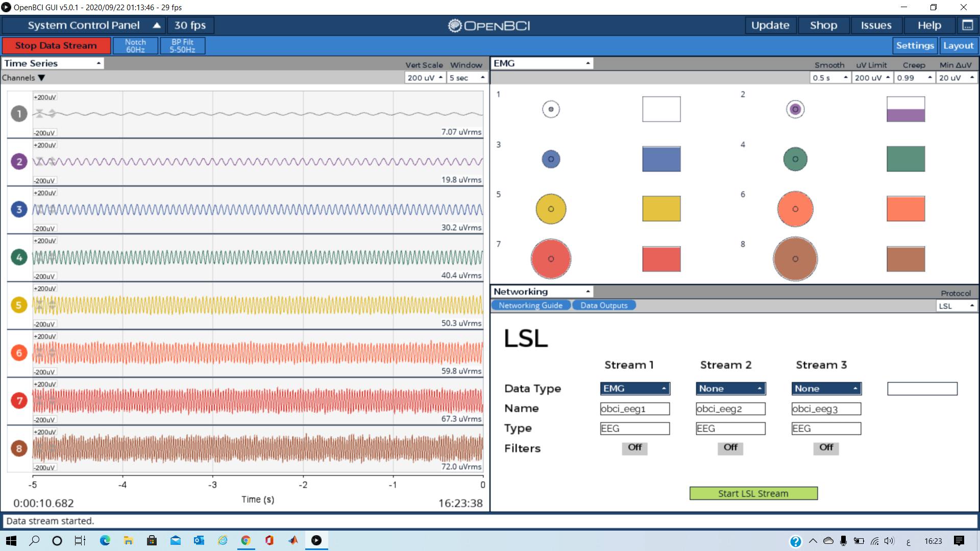Open the Min ΔuV 20 uV dropdown

coord(957,78)
